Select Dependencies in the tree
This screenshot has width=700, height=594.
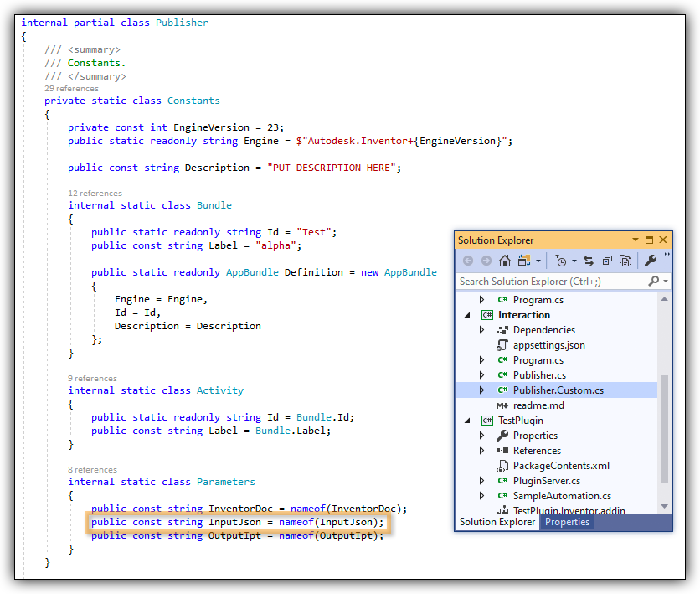[x=544, y=330]
